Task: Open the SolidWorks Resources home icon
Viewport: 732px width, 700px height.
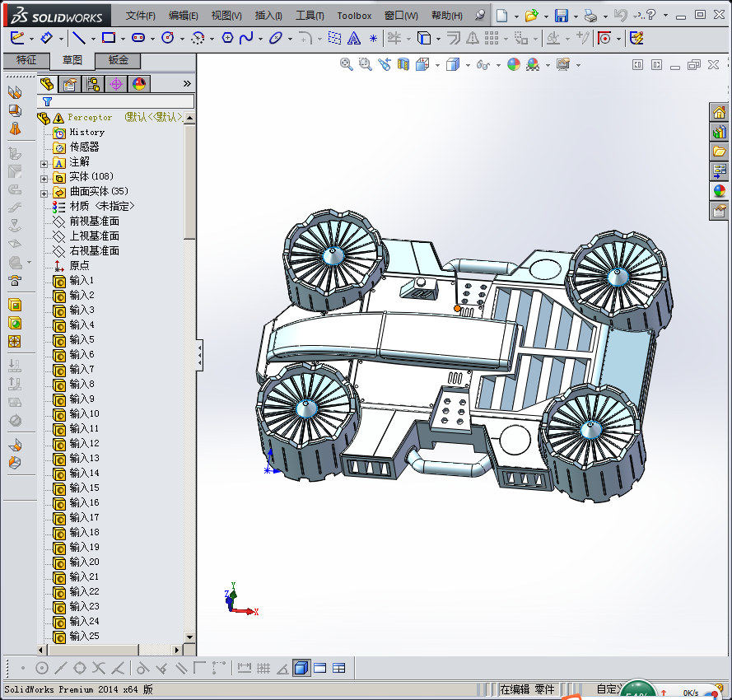Action: tap(719, 113)
